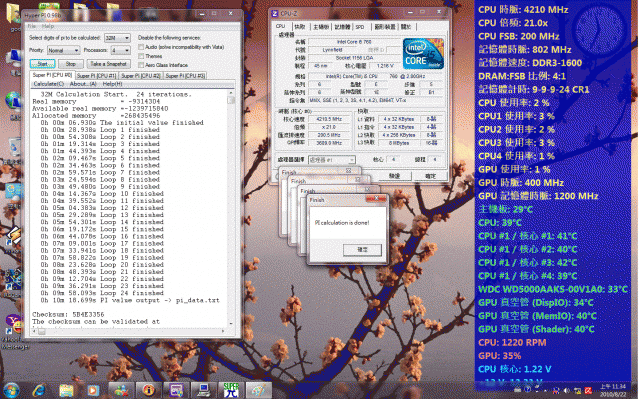The image size is (640, 399).
Task: Open the orange info taskbar icon
Action: point(149,390)
